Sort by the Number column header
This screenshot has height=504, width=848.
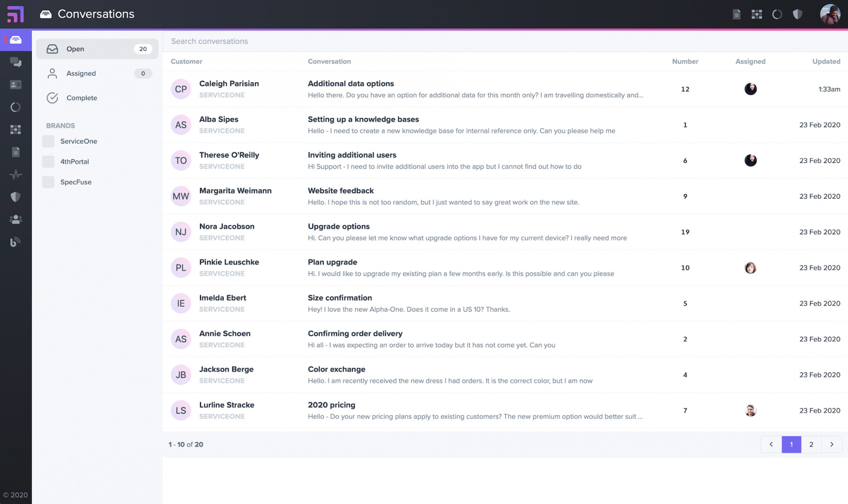point(685,61)
